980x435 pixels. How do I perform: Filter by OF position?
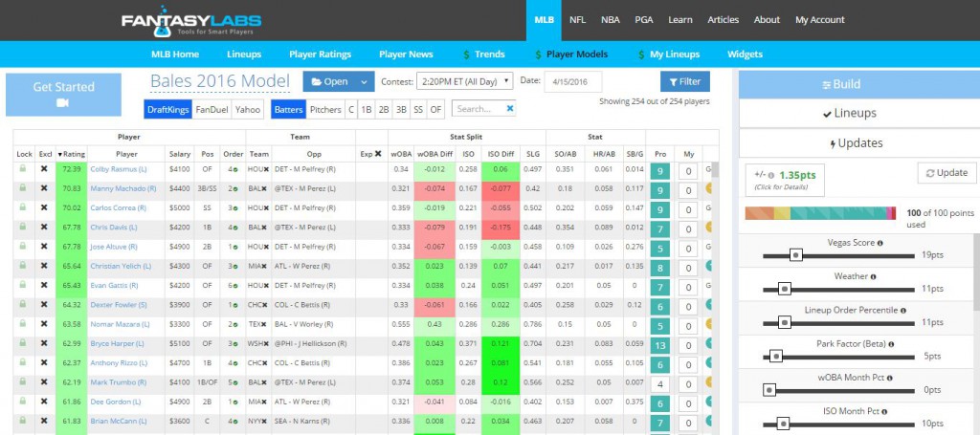[x=435, y=109]
